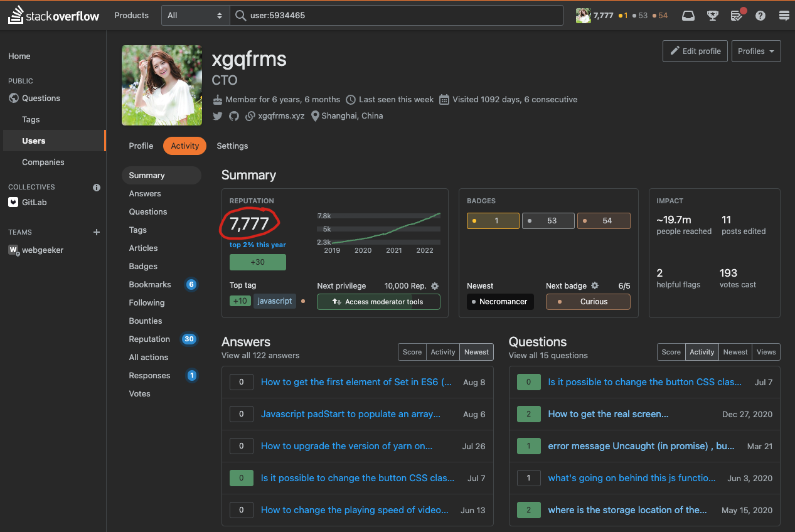Open the xgqfrms.xyz website link
This screenshot has width=795, height=532.
(281, 116)
